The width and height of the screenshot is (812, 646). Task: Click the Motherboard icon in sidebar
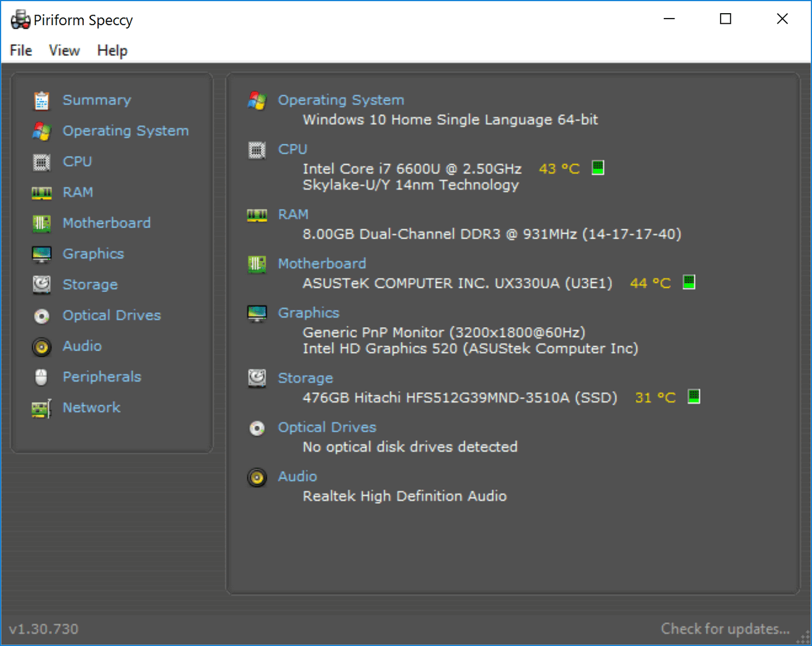coord(41,224)
